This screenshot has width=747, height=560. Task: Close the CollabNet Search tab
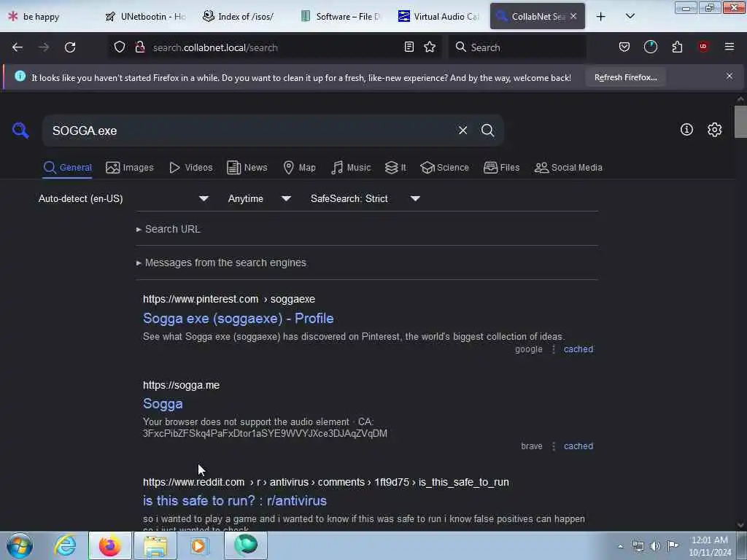(x=573, y=16)
